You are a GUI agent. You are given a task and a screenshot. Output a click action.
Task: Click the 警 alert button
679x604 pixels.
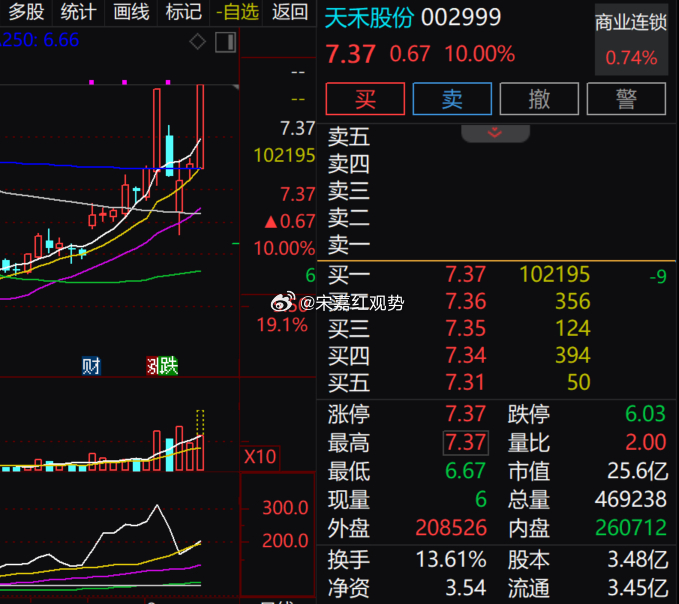626,99
